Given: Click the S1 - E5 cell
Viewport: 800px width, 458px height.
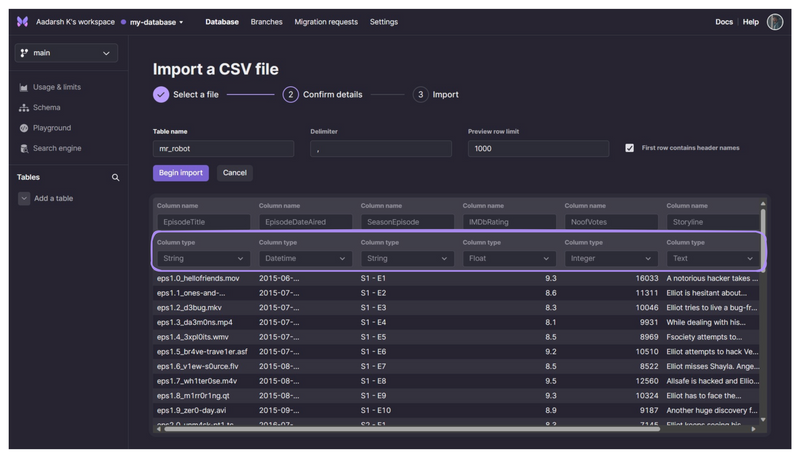Looking at the screenshot, I should [x=373, y=337].
